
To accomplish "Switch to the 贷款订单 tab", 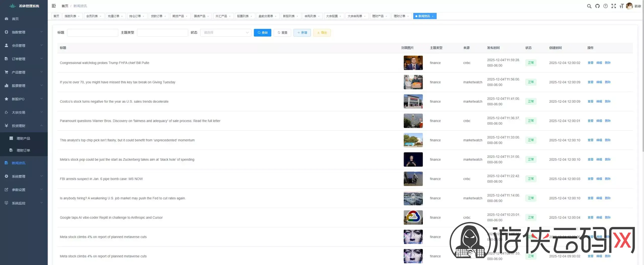I will coord(158,16).
